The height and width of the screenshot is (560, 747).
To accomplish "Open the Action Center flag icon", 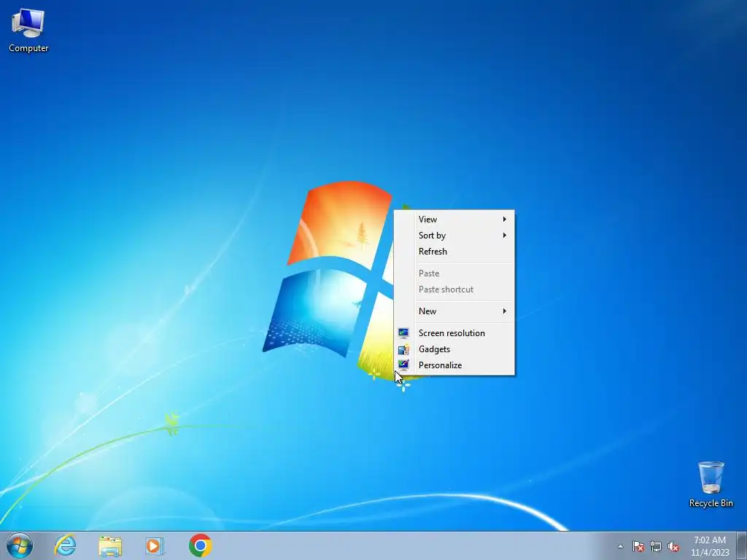I will 638,546.
